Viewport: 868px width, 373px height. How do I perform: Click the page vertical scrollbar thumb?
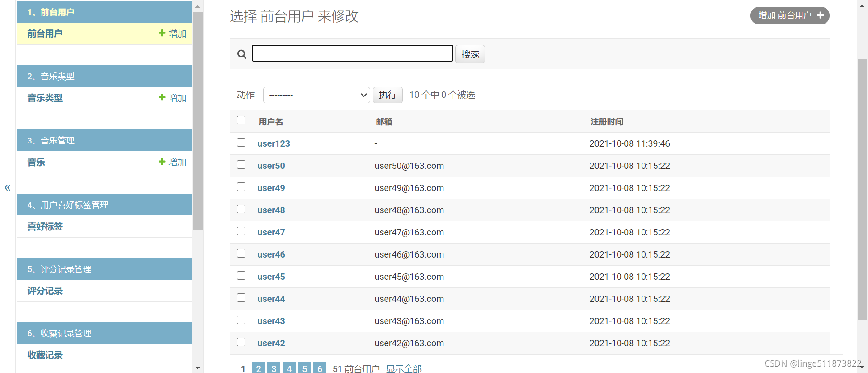[x=862, y=190]
